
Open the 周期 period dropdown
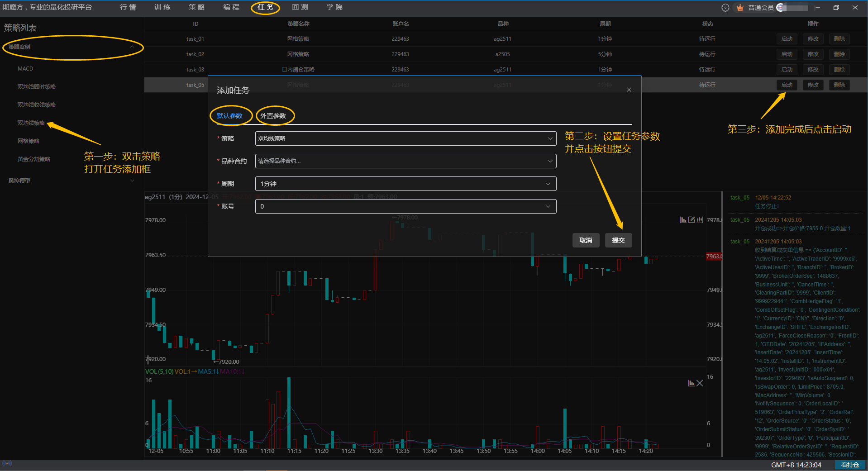tap(405, 184)
